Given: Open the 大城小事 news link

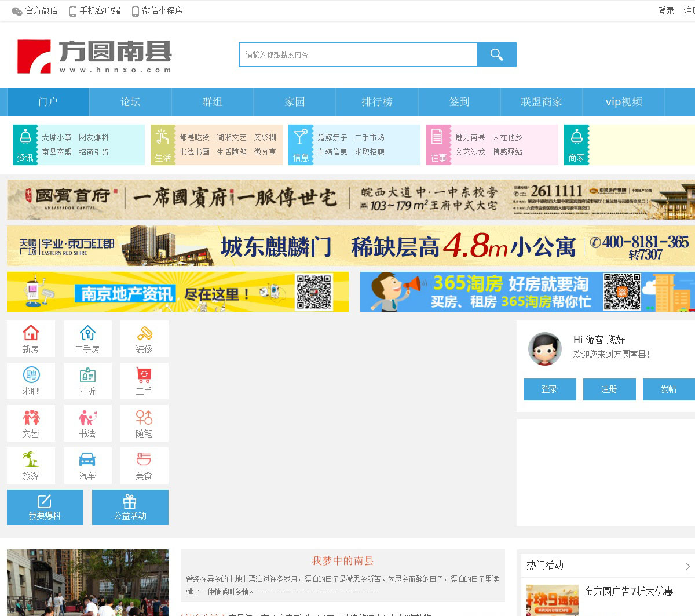Looking at the screenshot, I should tap(57, 137).
